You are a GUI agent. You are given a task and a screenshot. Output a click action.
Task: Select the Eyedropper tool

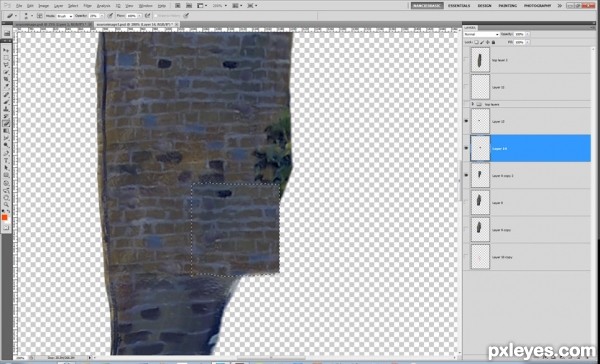click(x=6, y=87)
